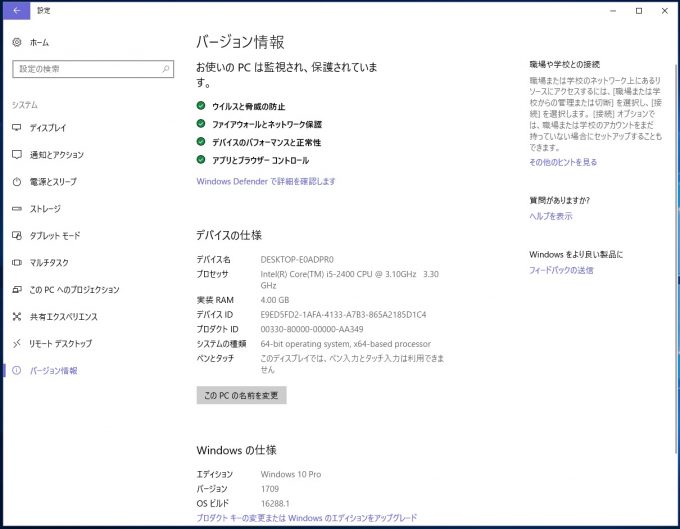Open the ホーム gear icon
Screen dimensions: 680x529
coord(17,42)
